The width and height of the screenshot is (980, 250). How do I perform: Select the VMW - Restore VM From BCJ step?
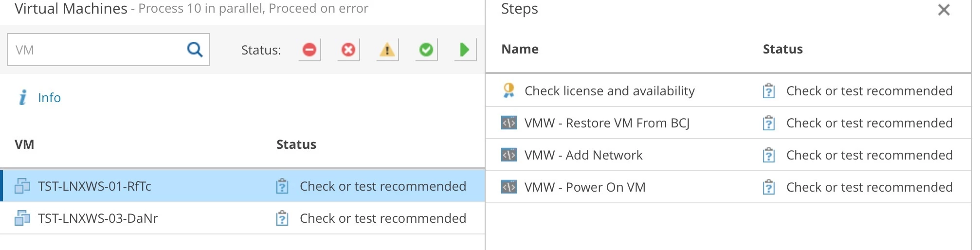click(728, 123)
